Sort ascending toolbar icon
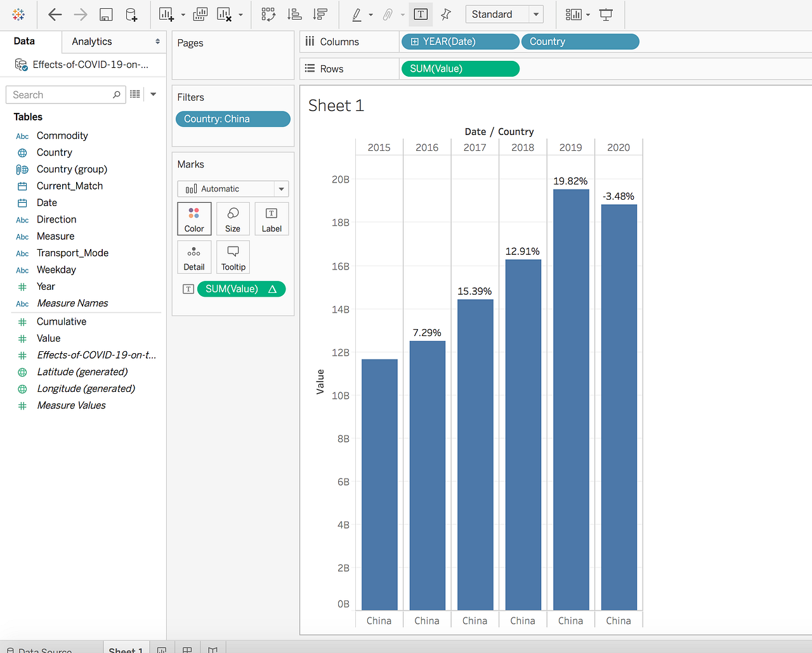Screen dimensions: 812x653 tap(294, 15)
